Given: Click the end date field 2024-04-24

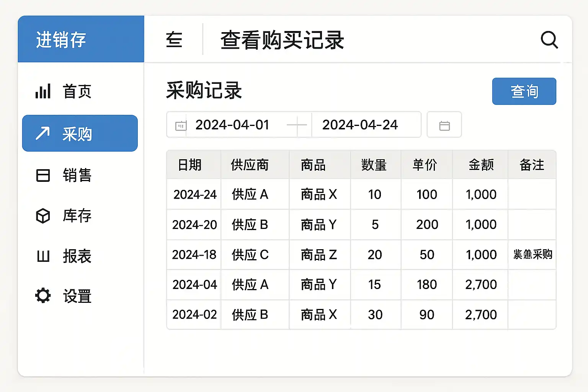Looking at the screenshot, I should point(360,125).
